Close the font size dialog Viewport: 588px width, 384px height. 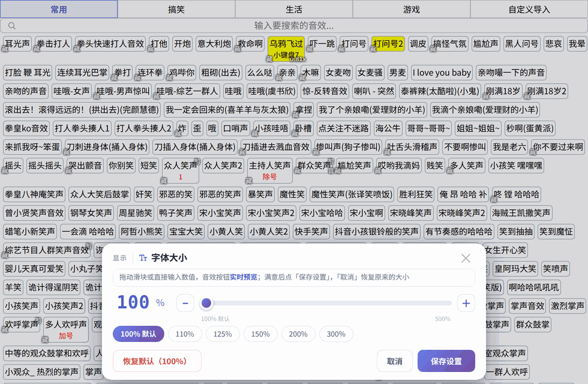(x=466, y=258)
